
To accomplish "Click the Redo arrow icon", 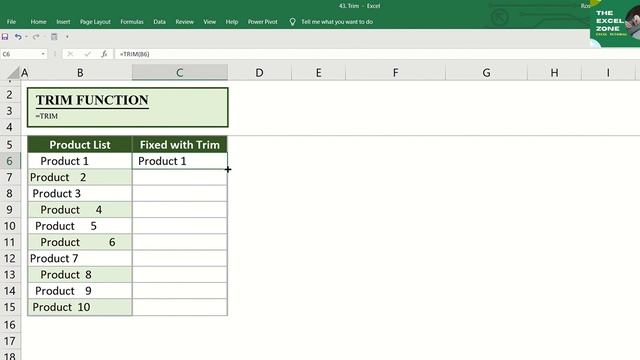I will point(36,37).
